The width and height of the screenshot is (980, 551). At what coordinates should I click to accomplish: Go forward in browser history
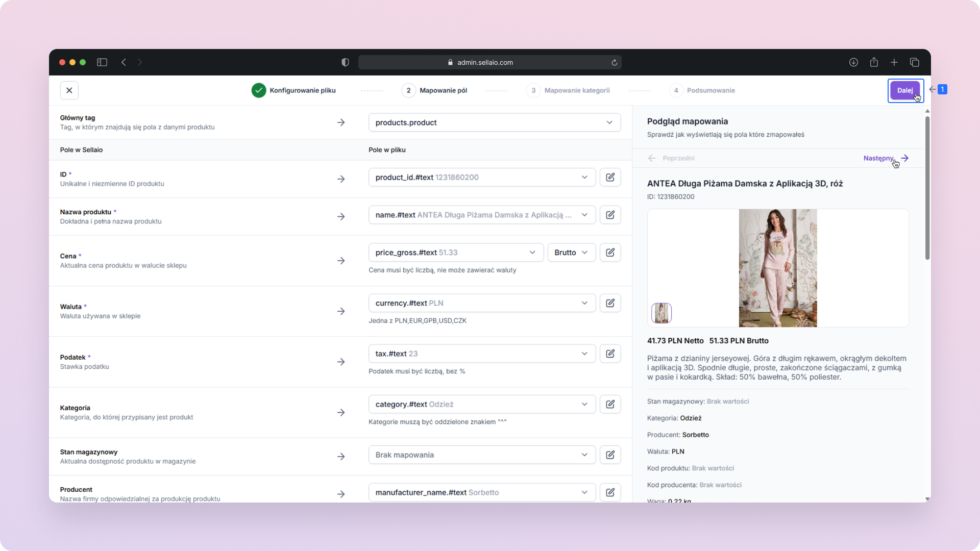[139, 62]
